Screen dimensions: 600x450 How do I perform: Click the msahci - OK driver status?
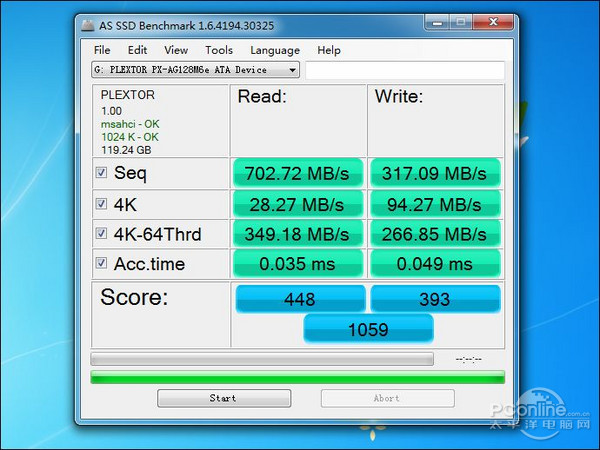point(130,124)
